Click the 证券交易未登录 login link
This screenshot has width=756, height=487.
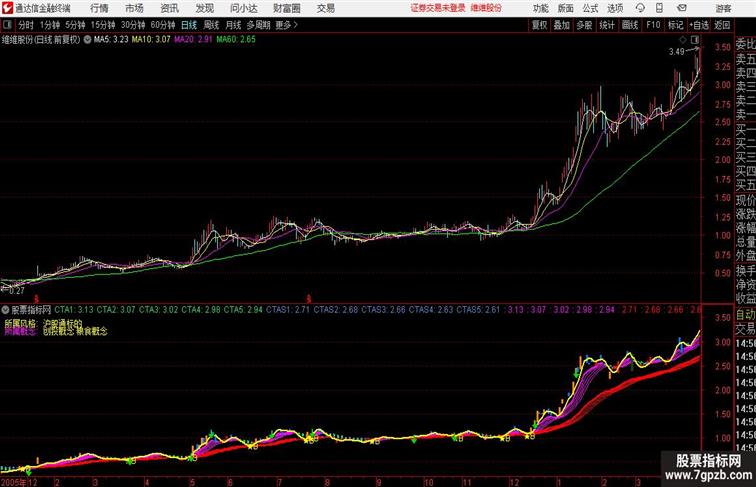click(x=438, y=8)
